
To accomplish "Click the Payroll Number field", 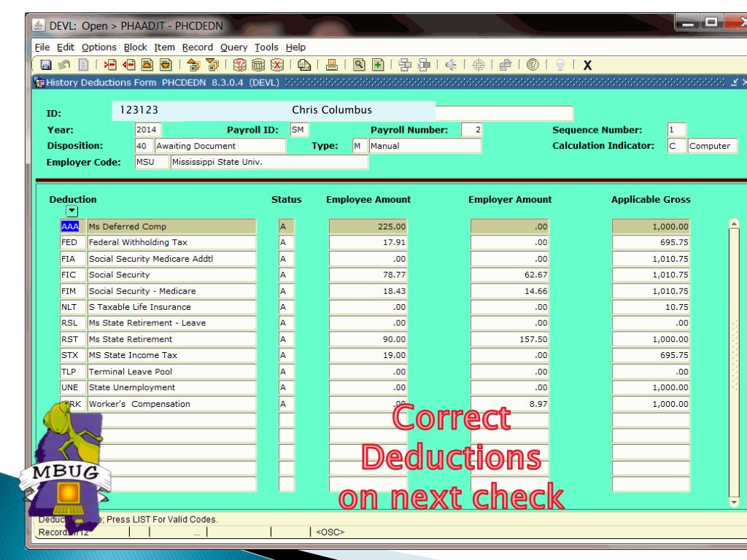I will click(x=472, y=130).
